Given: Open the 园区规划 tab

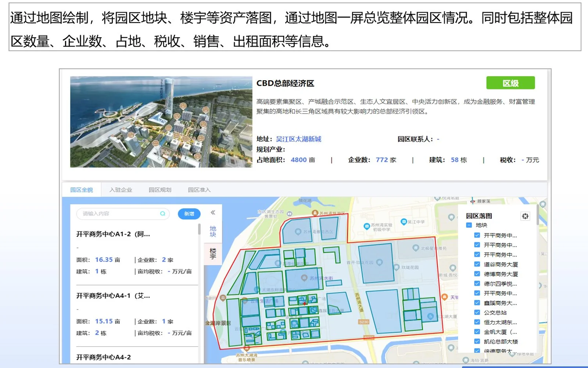Looking at the screenshot, I should 160,190.
